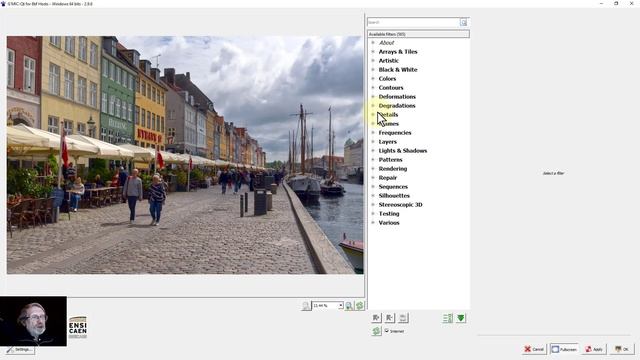Select the Sequences category label
Viewport: 640px width, 360px height.
tap(393, 187)
